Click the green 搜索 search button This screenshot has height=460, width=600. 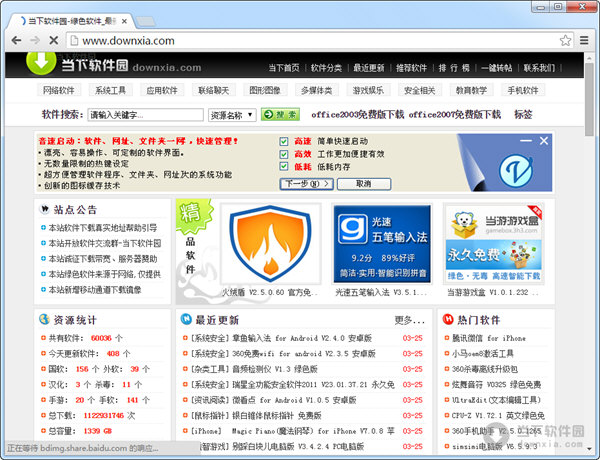(280, 114)
